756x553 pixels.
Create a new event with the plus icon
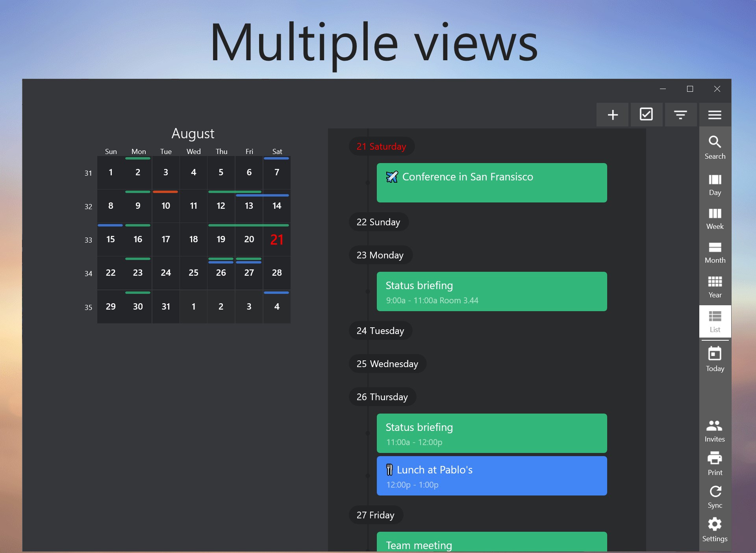tap(613, 115)
